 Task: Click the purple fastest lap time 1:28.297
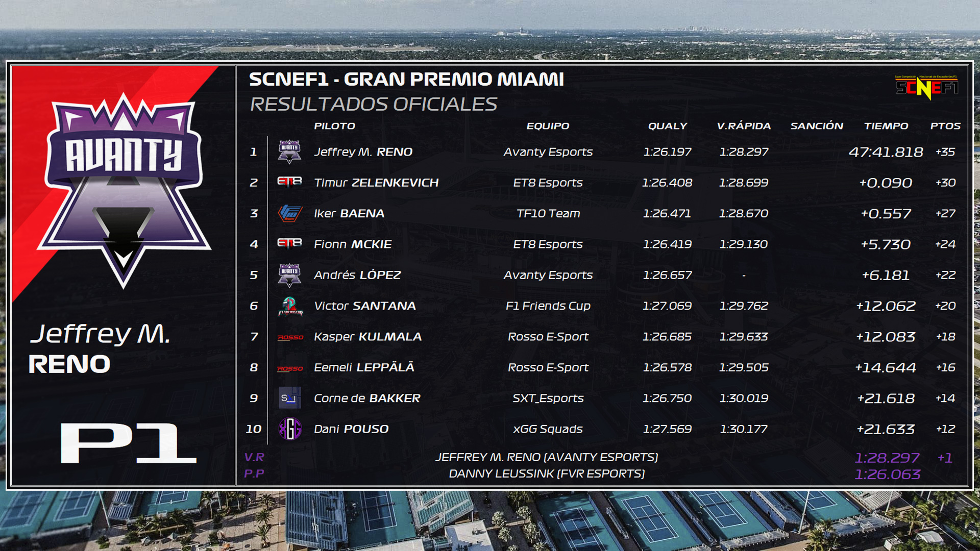(887, 458)
